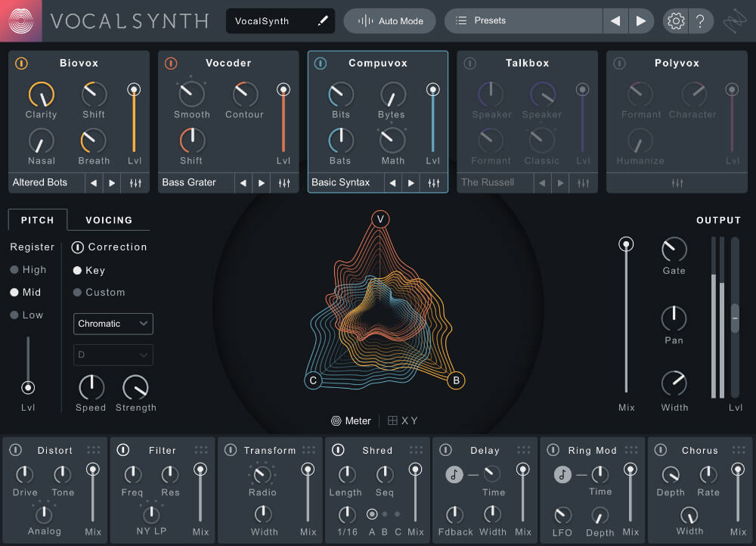Click the note sync icon in Delay module

tap(454, 475)
